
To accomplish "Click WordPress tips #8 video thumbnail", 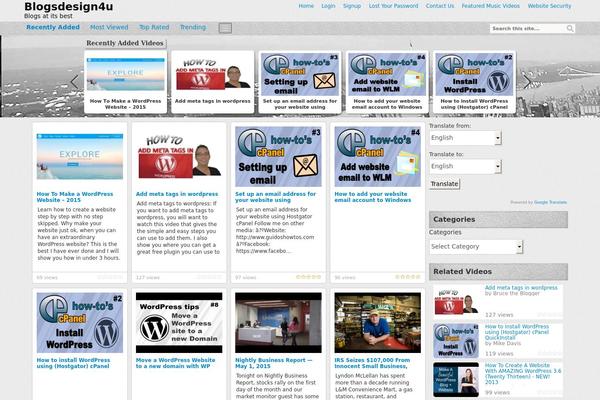I will click(179, 323).
